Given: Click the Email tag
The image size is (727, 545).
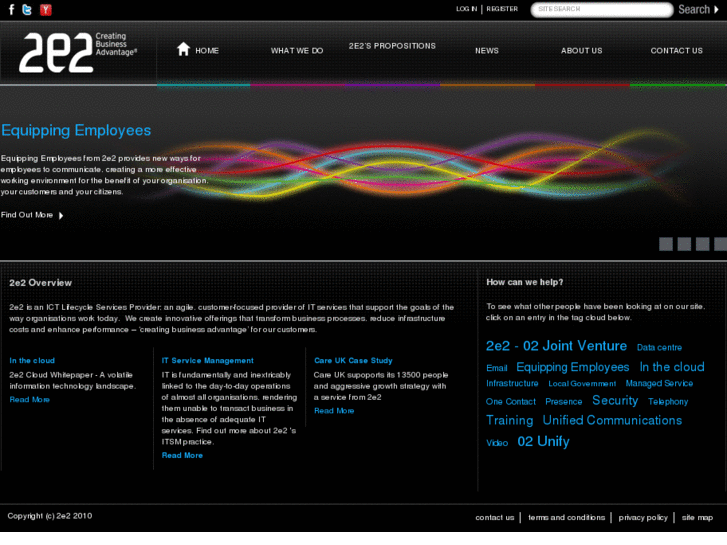Looking at the screenshot, I should [x=497, y=368].
